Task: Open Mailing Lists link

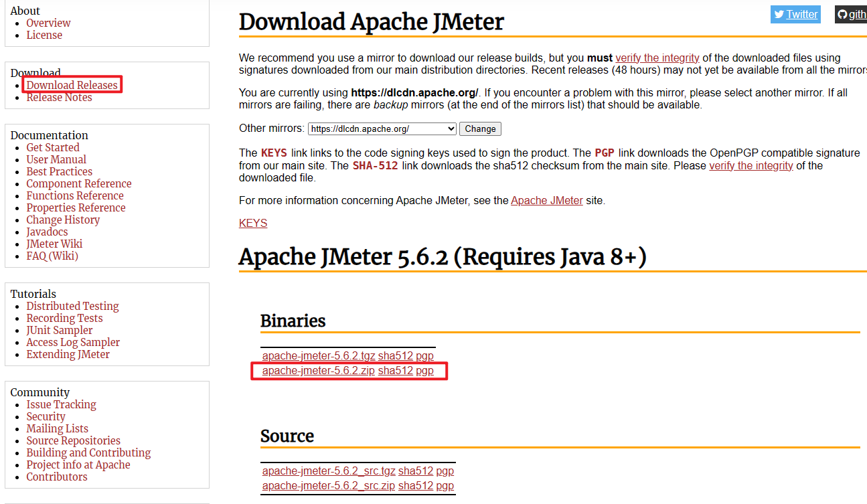Action: 57,428
